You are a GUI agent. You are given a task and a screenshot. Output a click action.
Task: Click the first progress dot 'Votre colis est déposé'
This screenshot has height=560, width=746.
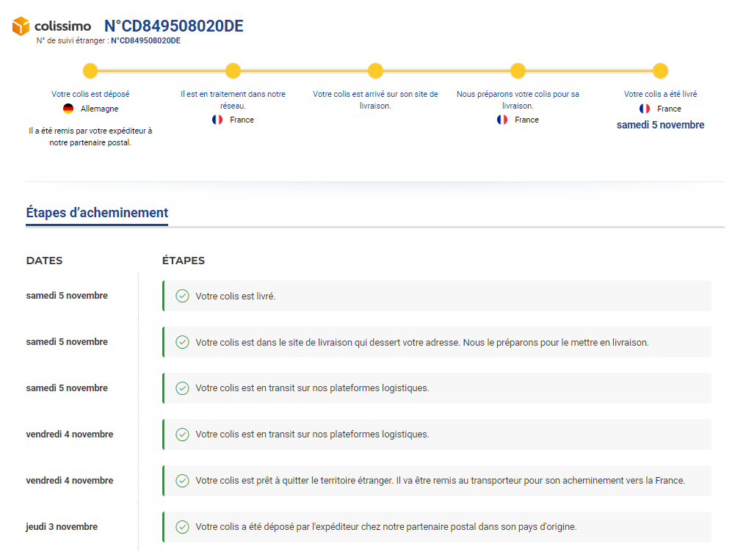[x=90, y=71]
